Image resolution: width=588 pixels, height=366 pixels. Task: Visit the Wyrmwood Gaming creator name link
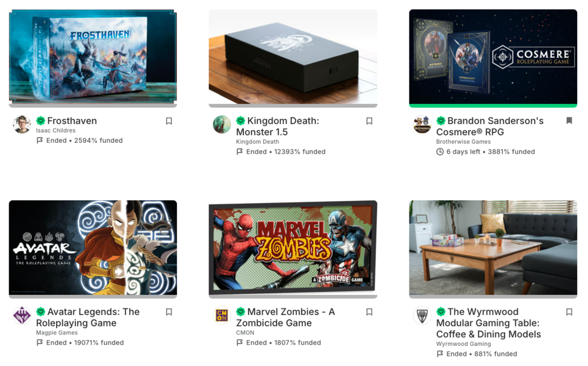pyautogui.click(x=463, y=344)
